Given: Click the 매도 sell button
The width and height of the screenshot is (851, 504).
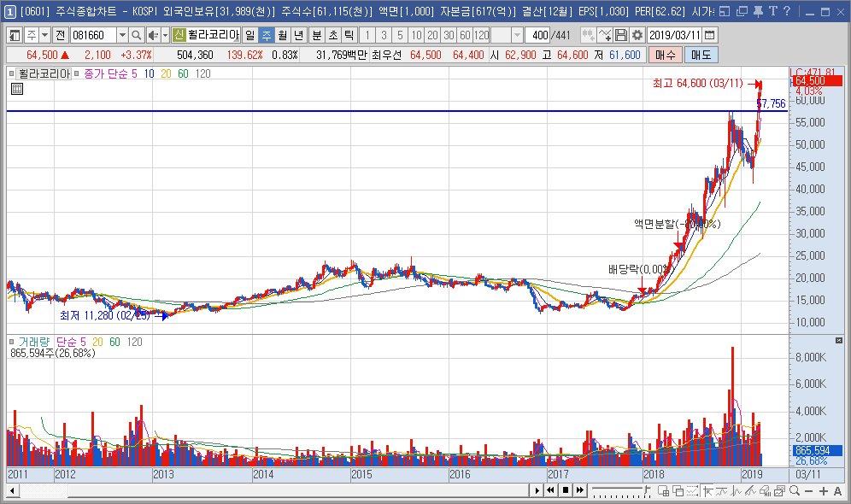Looking at the screenshot, I should (x=701, y=55).
